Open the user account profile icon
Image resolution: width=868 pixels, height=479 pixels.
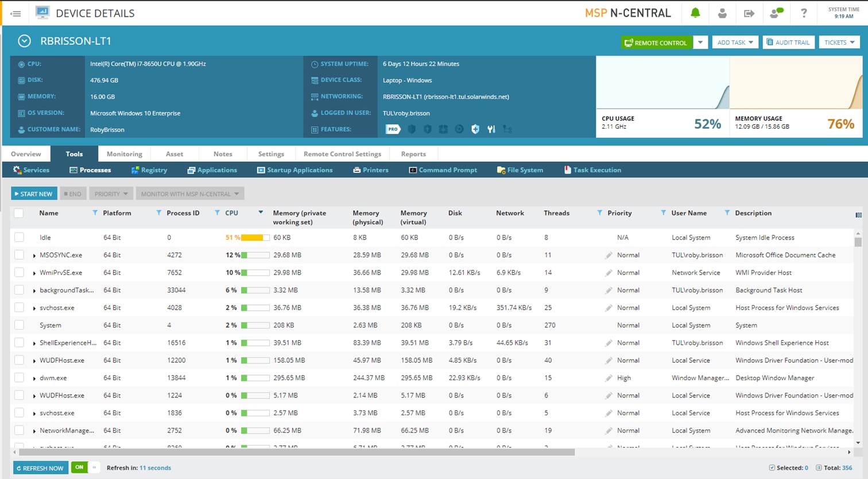pos(722,13)
